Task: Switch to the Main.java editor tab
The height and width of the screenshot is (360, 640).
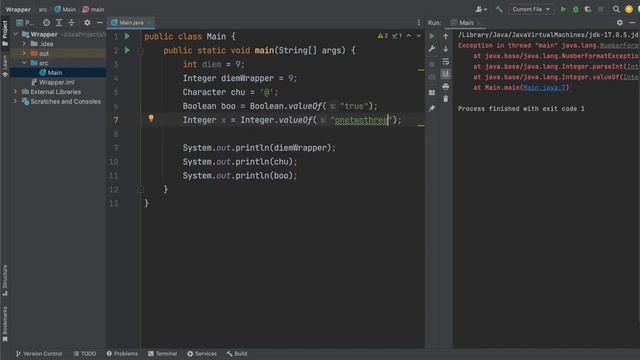Action: [x=131, y=23]
